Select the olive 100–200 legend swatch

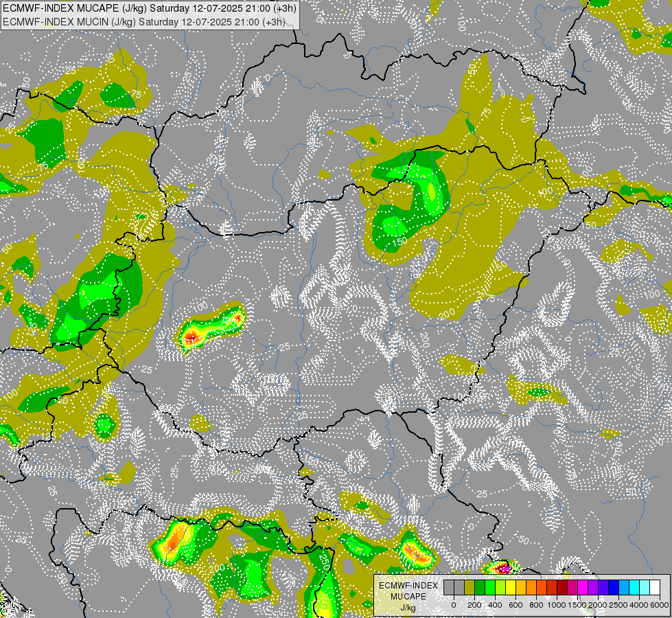pos(470,588)
